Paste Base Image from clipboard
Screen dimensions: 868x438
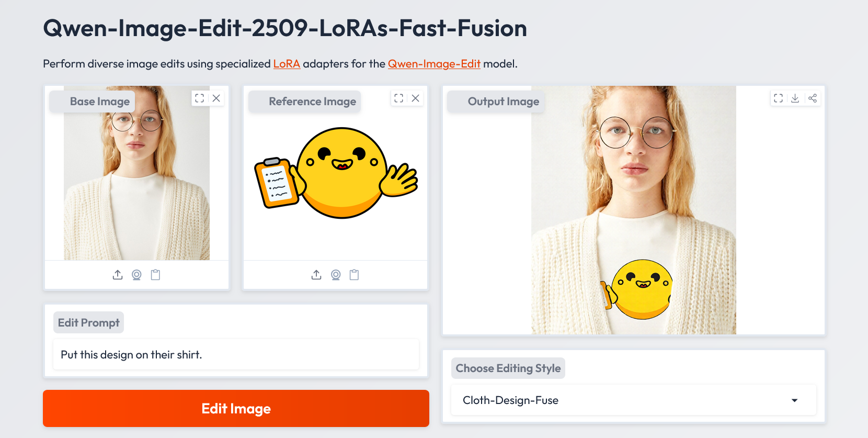pos(155,275)
